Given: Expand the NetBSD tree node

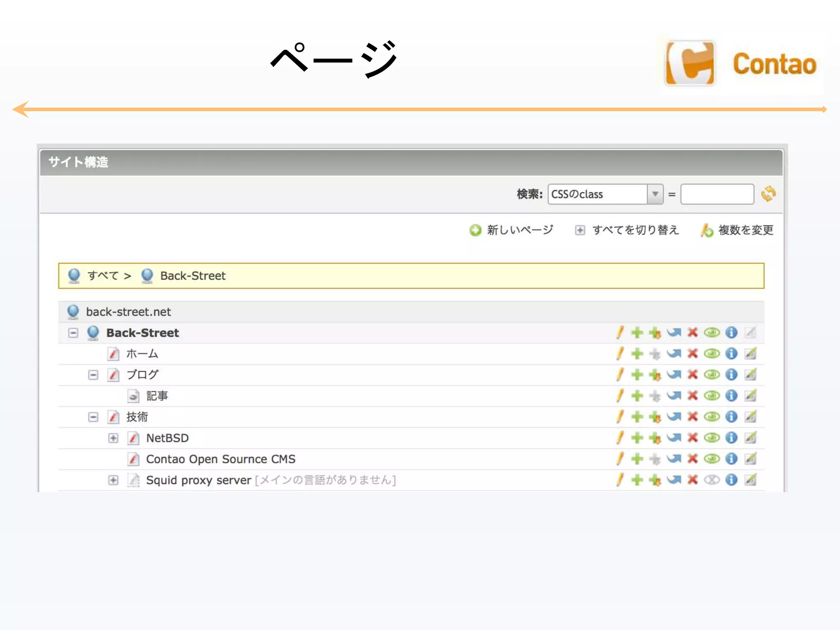Looking at the screenshot, I should click(x=113, y=438).
